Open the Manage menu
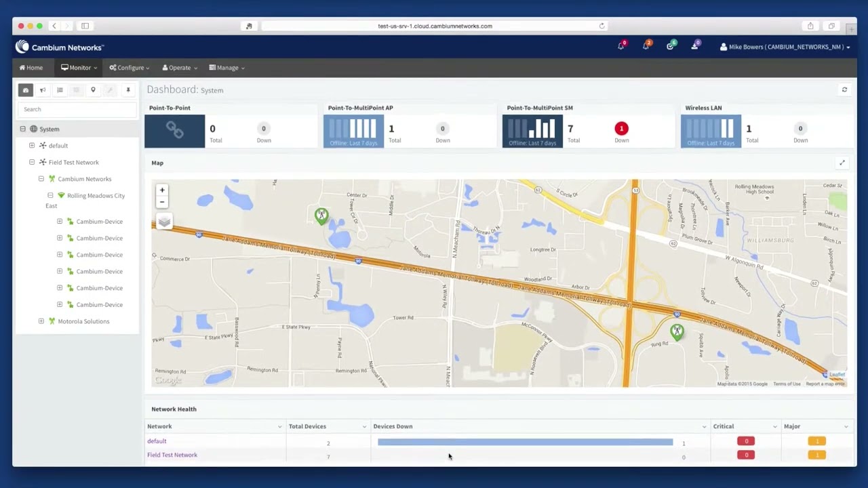The width and height of the screenshot is (868, 488). point(226,68)
